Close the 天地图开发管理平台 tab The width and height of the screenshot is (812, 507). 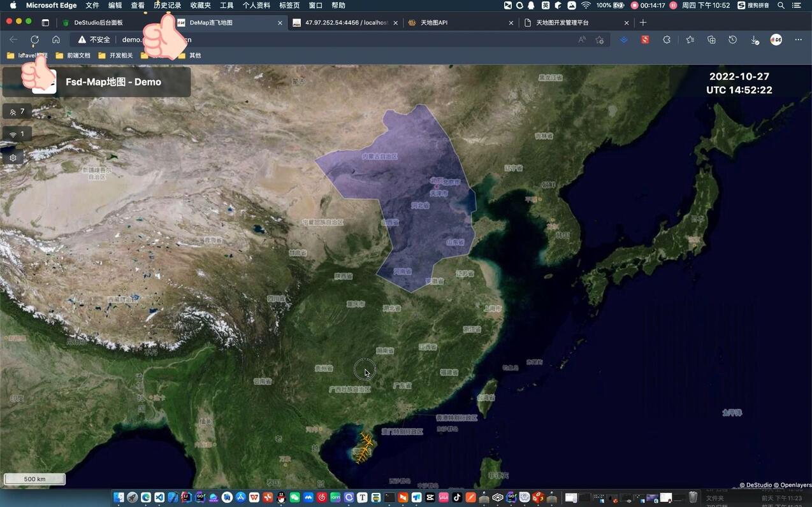click(x=627, y=22)
